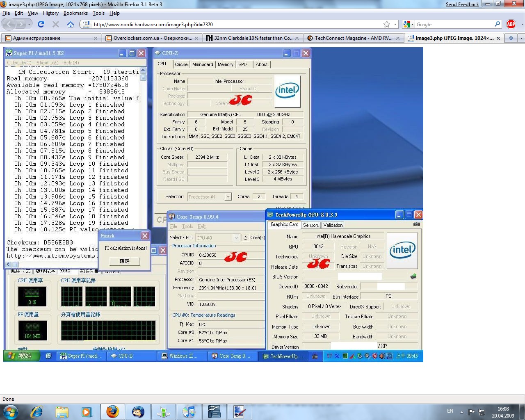Show hidden system tray icons
This screenshot has width=525, height=420.
(461, 411)
